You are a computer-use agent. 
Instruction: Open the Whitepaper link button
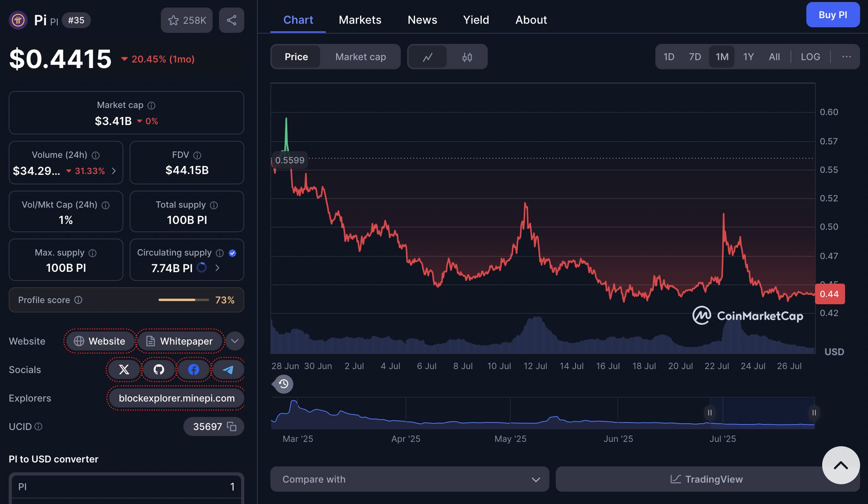click(180, 341)
